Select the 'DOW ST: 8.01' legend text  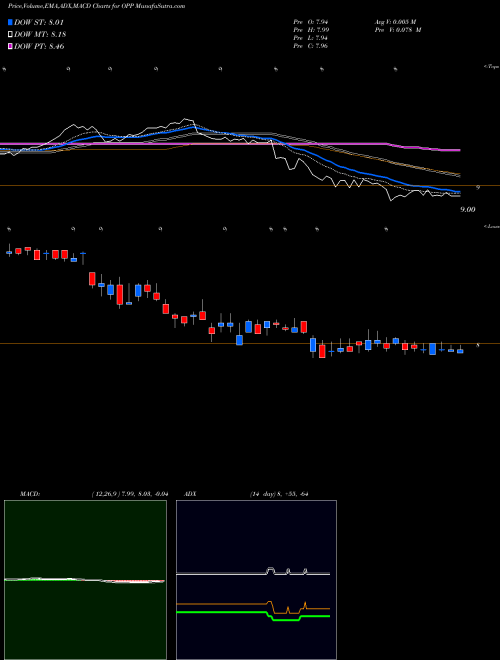tap(39, 22)
